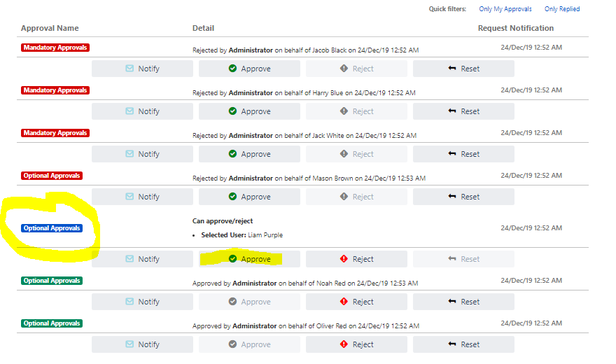Viewport: 616px width, 364px height.
Task: Reset the Noah Red approved approval
Action: click(x=463, y=302)
